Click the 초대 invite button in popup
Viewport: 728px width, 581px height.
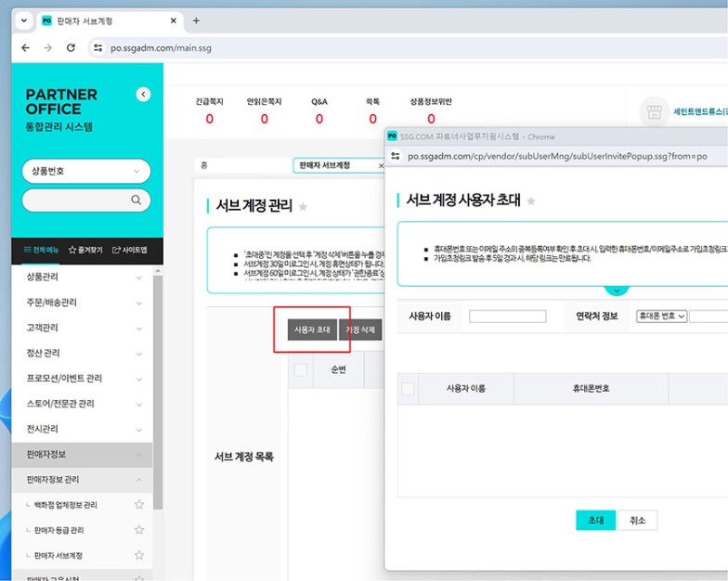point(596,520)
